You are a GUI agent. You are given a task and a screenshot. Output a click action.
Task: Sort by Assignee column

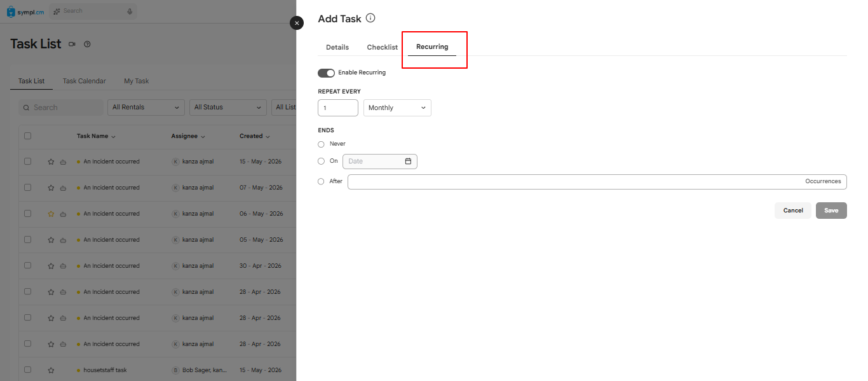tap(189, 136)
